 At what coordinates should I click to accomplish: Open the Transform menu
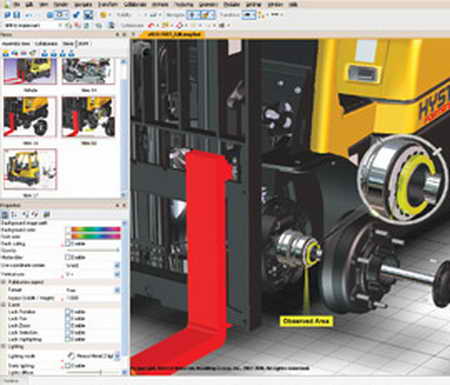tap(108, 4)
